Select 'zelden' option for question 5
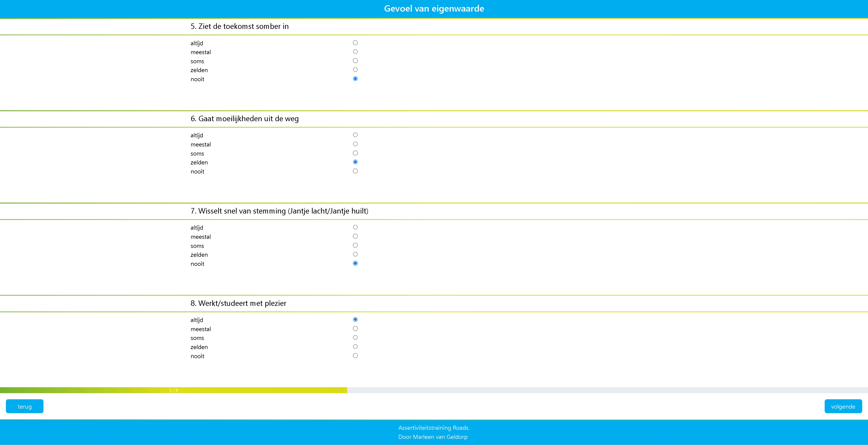The width and height of the screenshot is (868, 445). click(355, 70)
